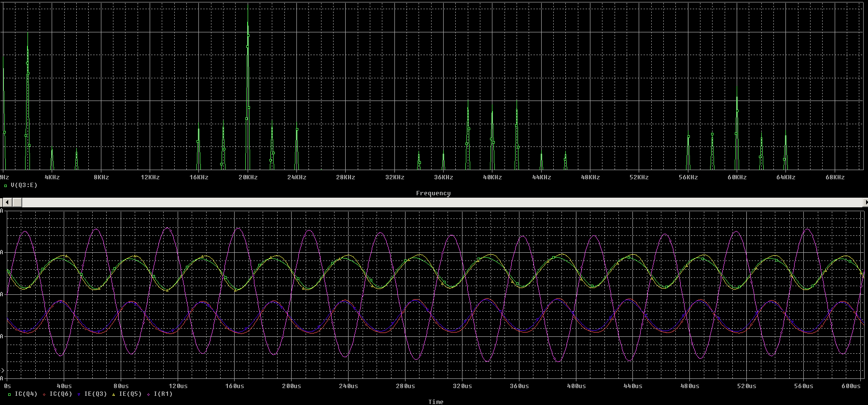Click the horizontal scrollbar thumb
This screenshot has width=868, height=405.
coord(17,202)
